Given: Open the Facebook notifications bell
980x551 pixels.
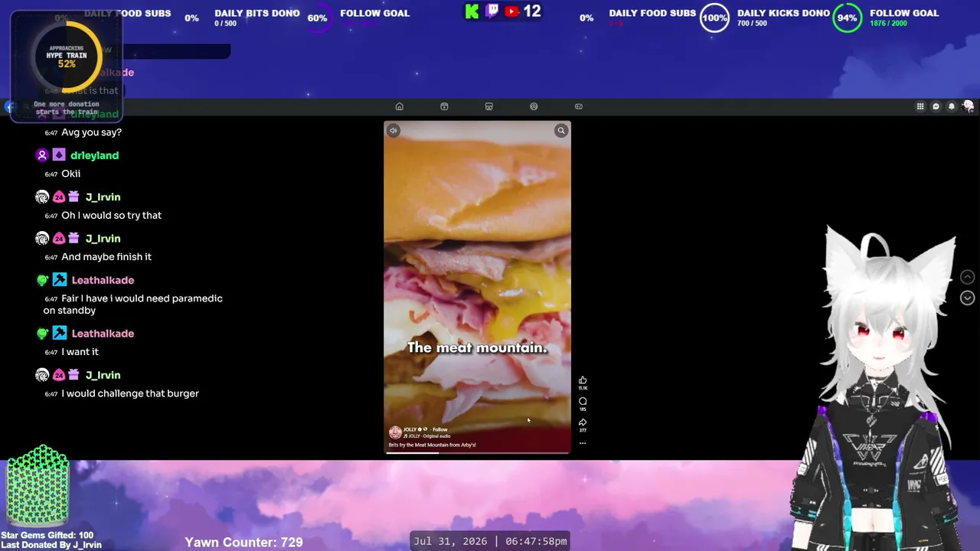Looking at the screenshot, I should [x=952, y=106].
